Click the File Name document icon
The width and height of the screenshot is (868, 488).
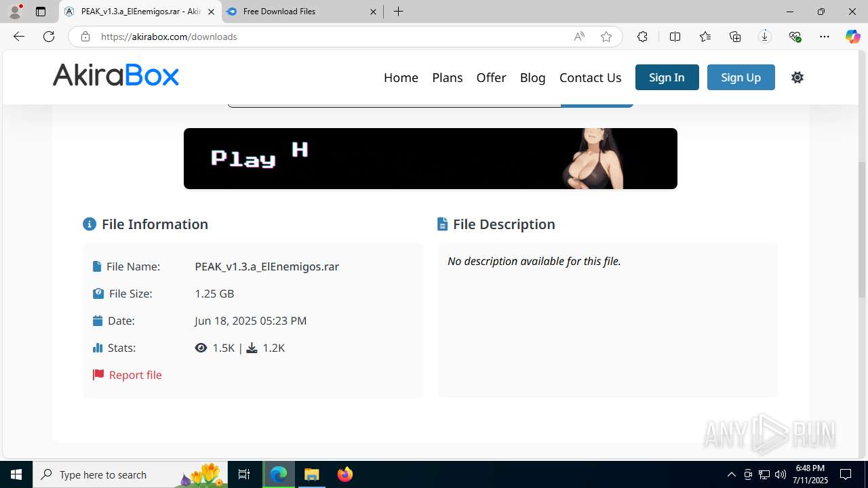97,266
